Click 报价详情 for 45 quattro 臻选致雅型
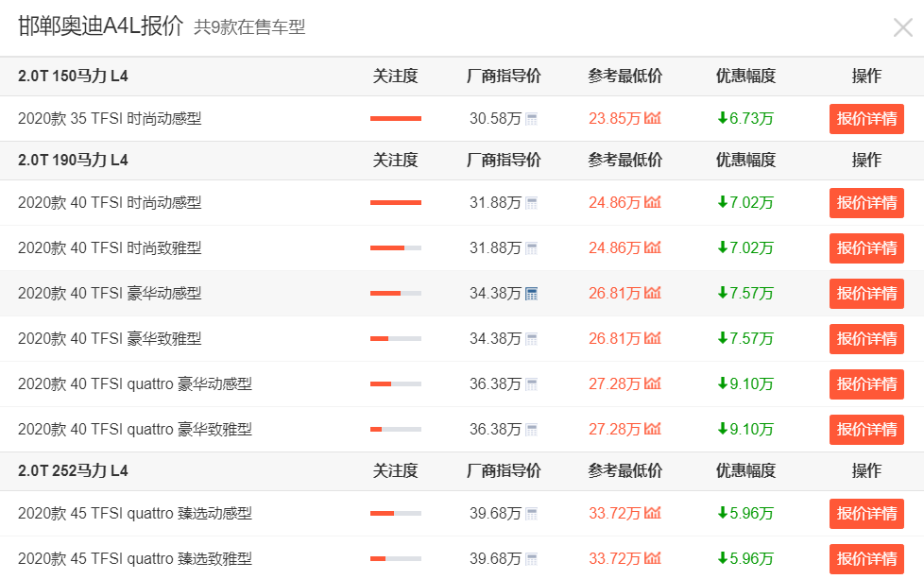Viewport: 924px width, 579px height. point(866,559)
